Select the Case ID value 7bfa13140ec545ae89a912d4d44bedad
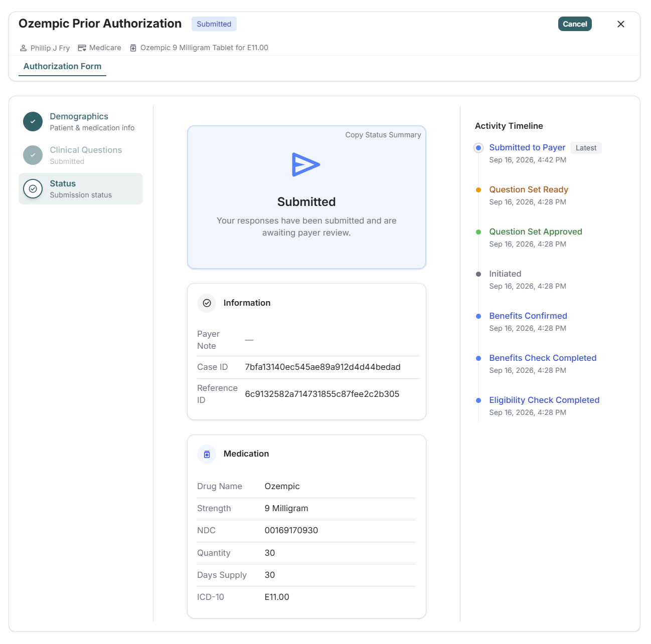Viewport: 651px width, 644px height. tap(322, 367)
